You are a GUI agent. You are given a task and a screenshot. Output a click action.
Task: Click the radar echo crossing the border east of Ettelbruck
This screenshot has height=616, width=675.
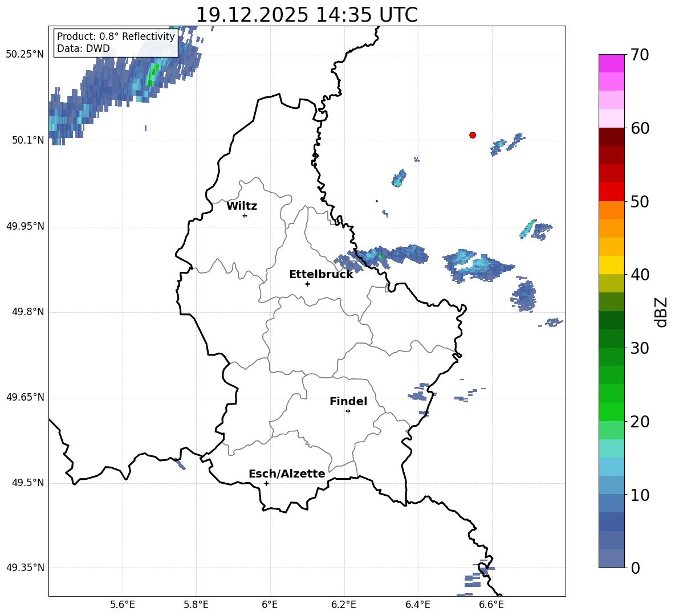point(381,257)
